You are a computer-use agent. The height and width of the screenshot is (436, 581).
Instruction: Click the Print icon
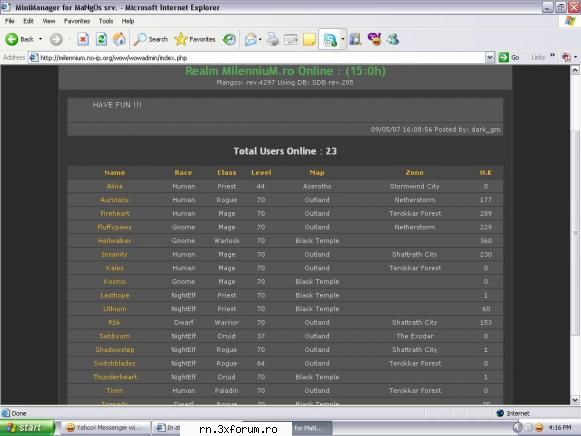[273, 39]
